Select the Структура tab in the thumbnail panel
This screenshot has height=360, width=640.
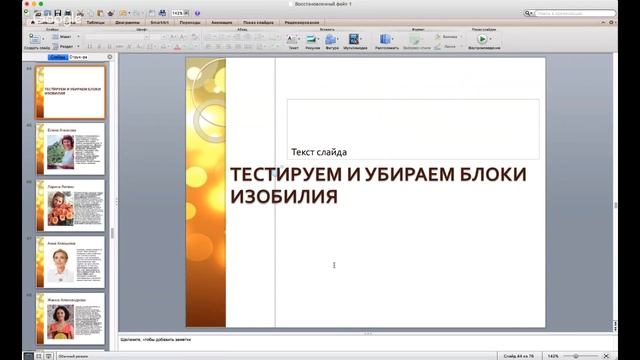click(78, 57)
